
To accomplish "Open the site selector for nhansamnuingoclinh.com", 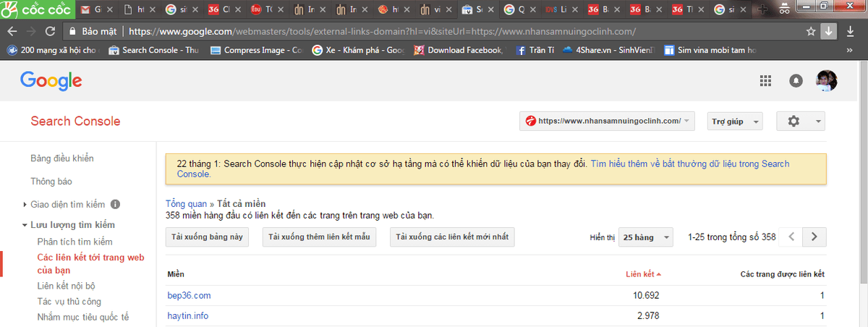I will click(607, 121).
